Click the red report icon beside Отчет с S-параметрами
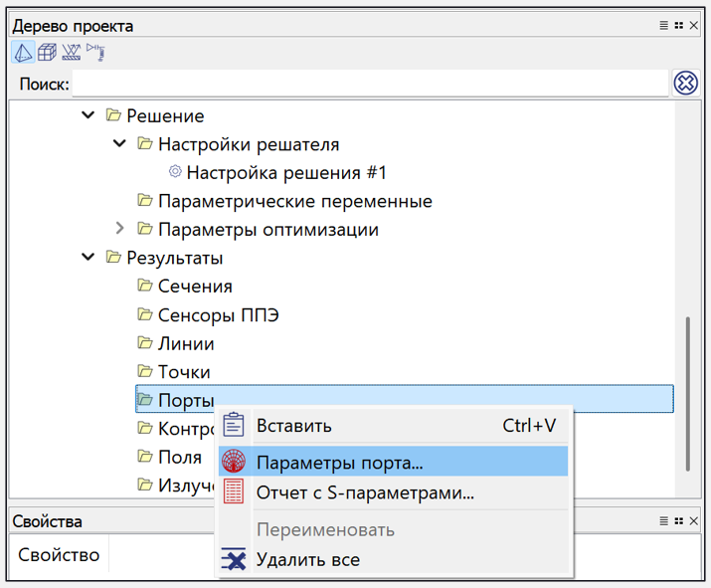This screenshot has height=588, width=711. pyautogui.click(x=234, y=491)
